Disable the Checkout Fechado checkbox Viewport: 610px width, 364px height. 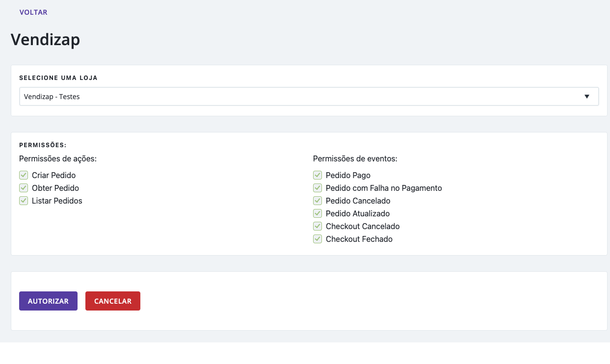[318, 239]
